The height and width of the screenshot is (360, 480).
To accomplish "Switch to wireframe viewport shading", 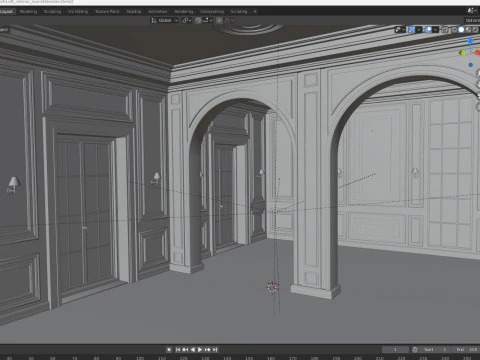I will tap(454, 30).
